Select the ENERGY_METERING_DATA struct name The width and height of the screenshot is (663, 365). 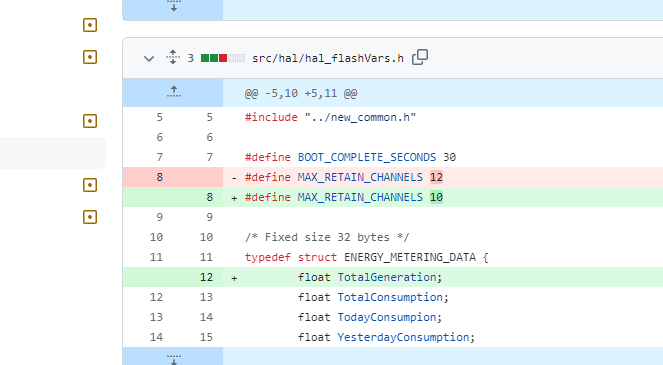[x=410, y=257]
